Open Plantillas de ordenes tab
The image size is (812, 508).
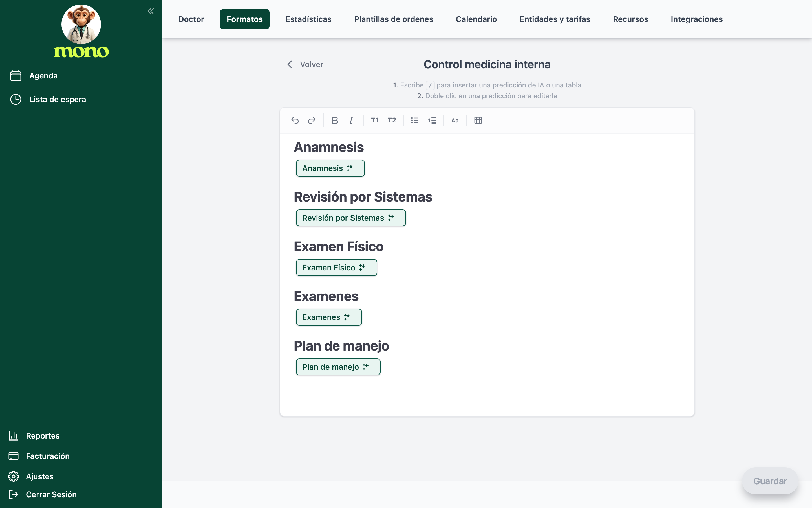[394, 19]
